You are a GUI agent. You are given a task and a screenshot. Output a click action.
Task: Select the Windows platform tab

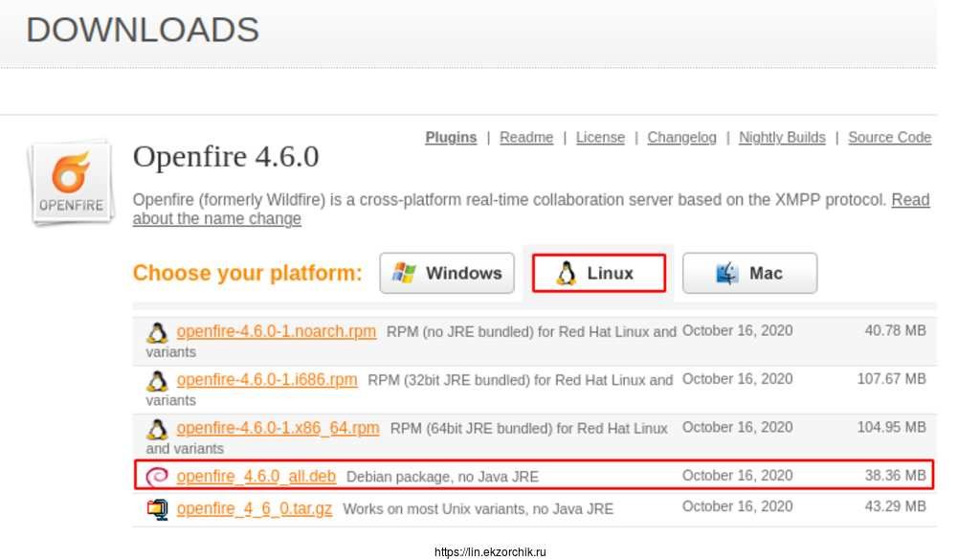447,274
